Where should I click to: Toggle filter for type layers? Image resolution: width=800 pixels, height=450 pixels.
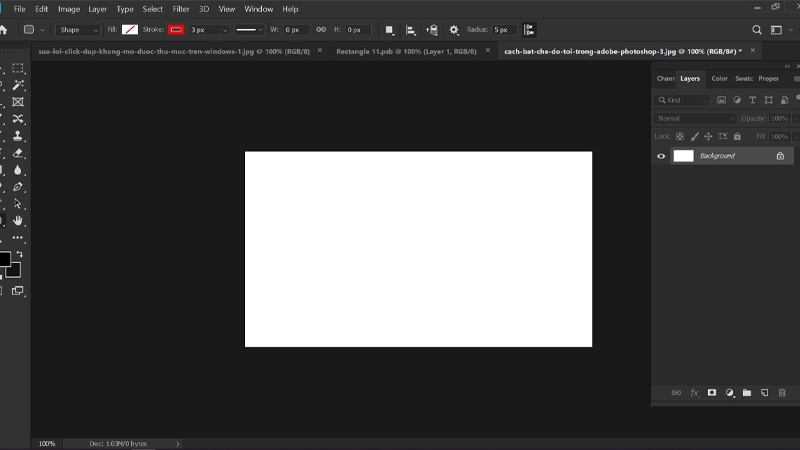coord(753,100)
